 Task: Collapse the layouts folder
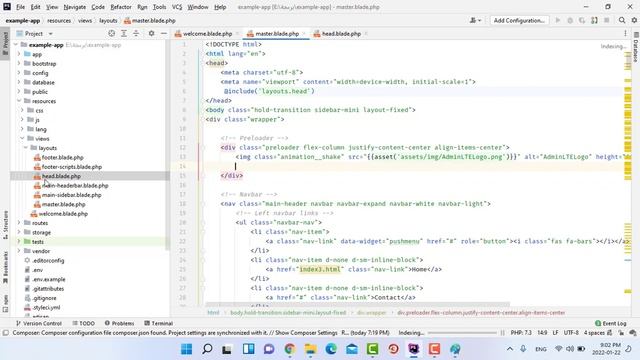point(25,148)
